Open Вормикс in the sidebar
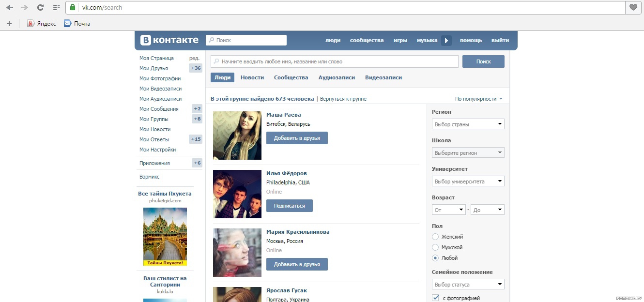This screenshot has width=644, height=302. [150, 177]
